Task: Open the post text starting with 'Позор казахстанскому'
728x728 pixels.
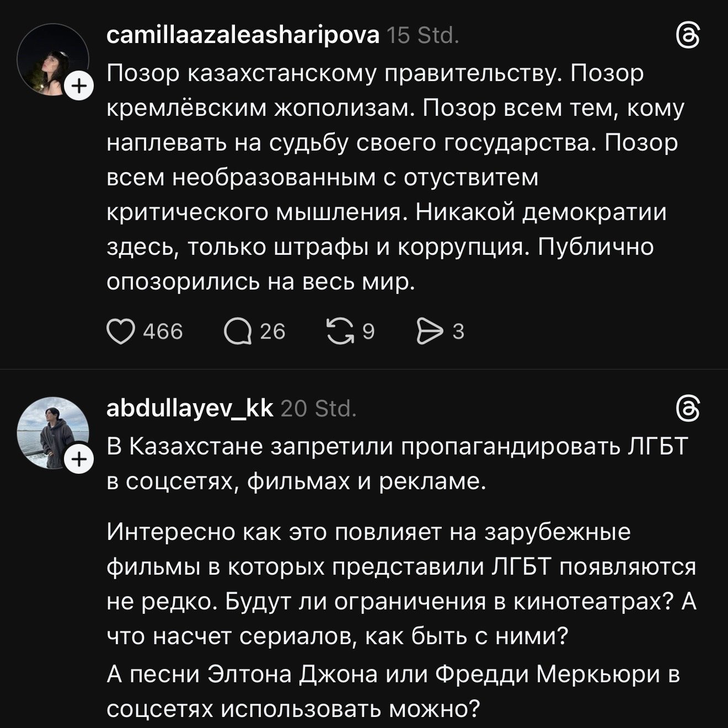Action: [386, 178]
